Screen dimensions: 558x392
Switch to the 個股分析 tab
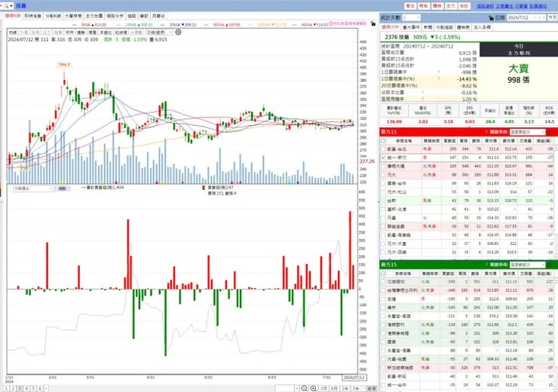(x=115, y=16)
